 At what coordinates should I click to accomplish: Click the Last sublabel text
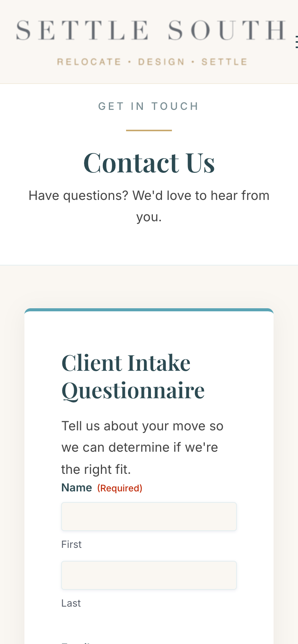[x=71, y=603]
